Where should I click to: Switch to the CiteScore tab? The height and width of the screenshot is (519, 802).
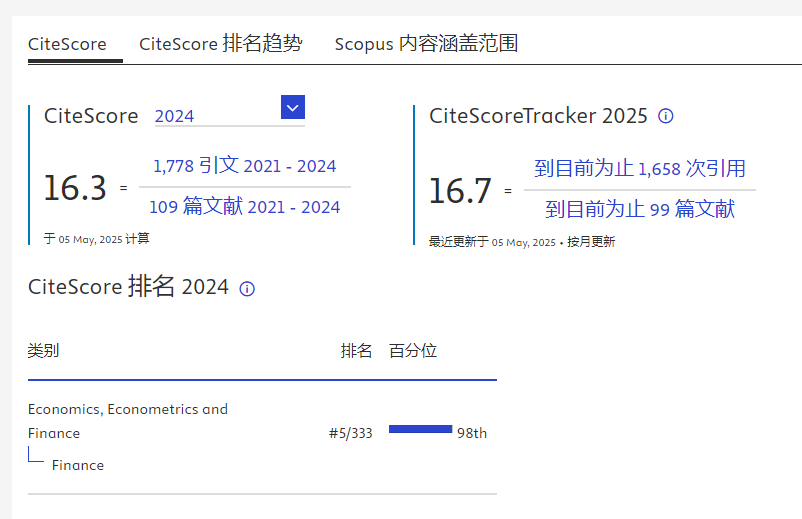pos(67,44)
